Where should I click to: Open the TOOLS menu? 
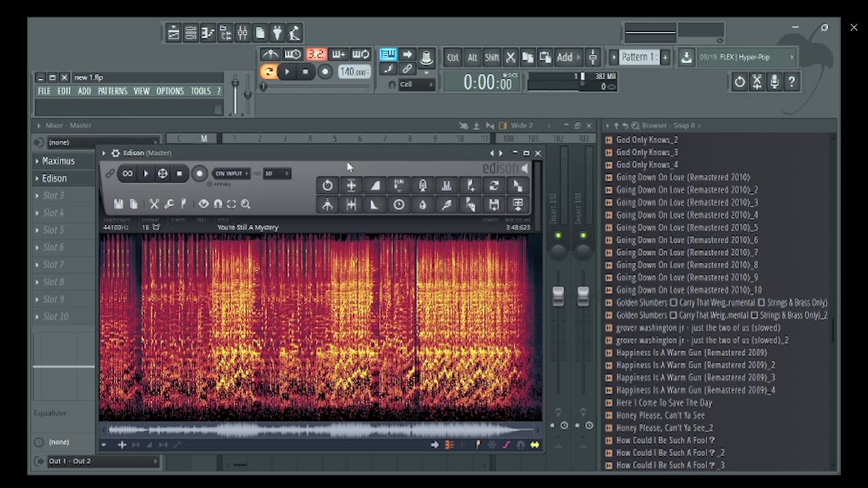click(x=201, y=91)
